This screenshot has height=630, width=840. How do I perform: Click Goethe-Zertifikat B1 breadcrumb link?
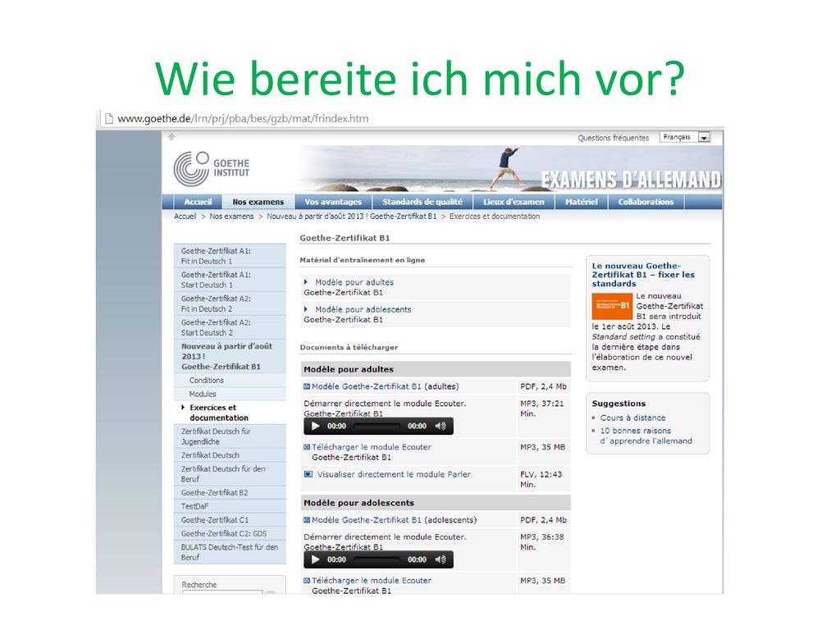351,217
